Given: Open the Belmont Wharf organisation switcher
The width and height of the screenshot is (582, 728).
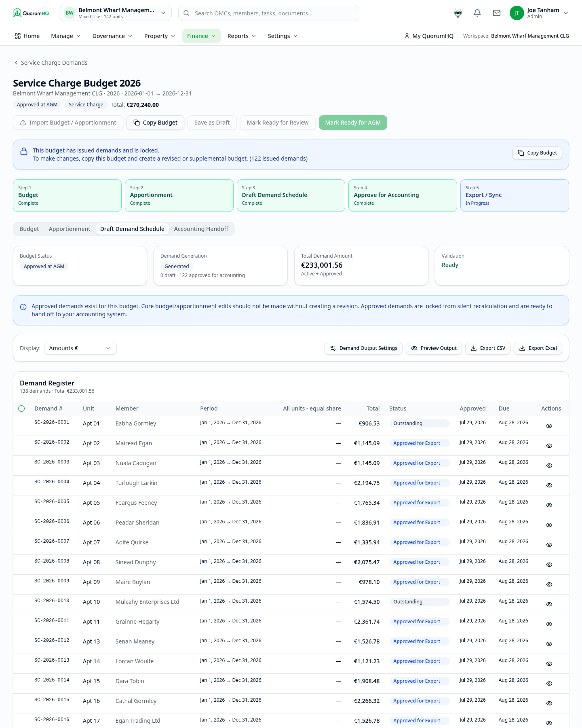Looking at the screenshot, I should [115, 13].
